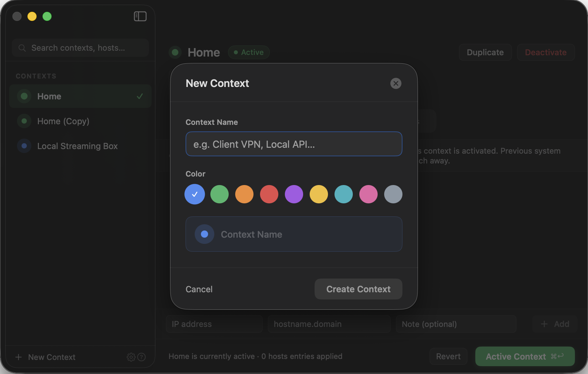Focus the hostname.domain field
The image size is (588, 374).
[x=329, y=324]
